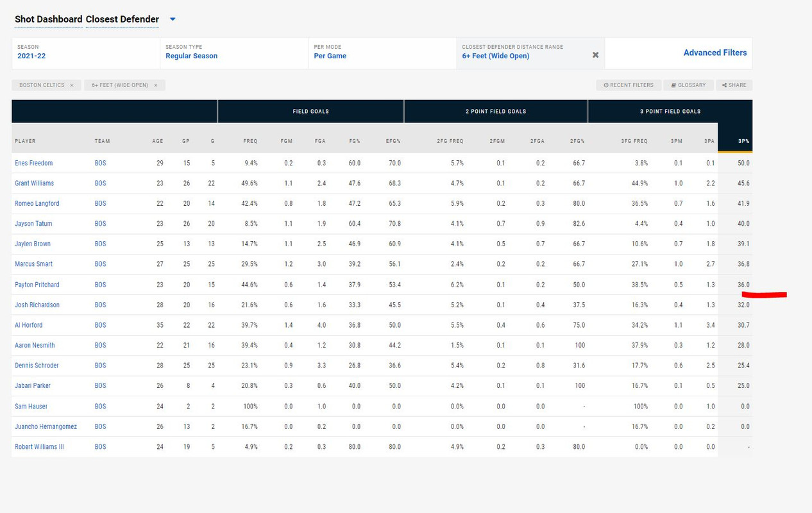Open Jaylen Brown player page

click(x=33, y=244)
